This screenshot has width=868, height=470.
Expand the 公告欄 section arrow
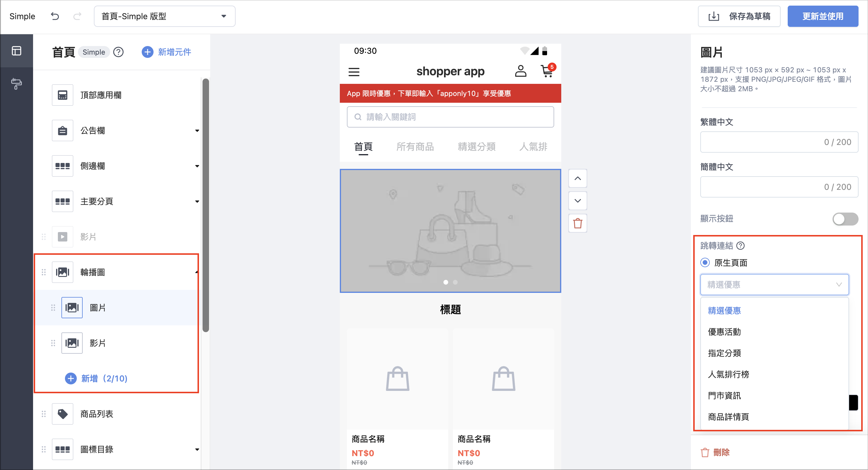tap(197, 131)
